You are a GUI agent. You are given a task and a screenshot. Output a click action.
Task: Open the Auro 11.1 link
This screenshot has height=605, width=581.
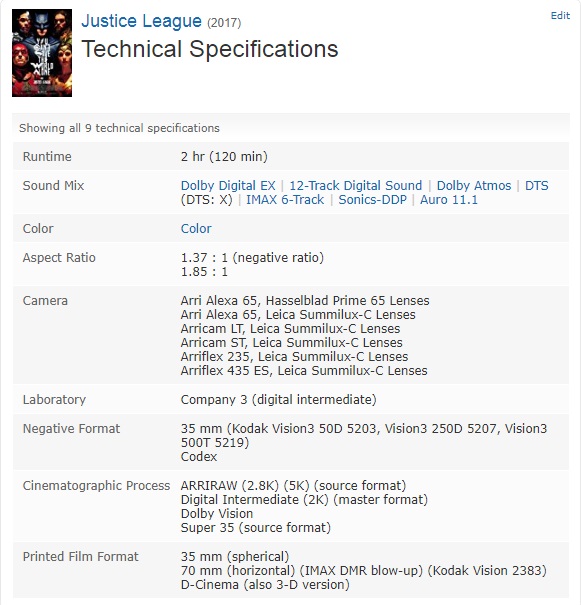coord(449,200)
